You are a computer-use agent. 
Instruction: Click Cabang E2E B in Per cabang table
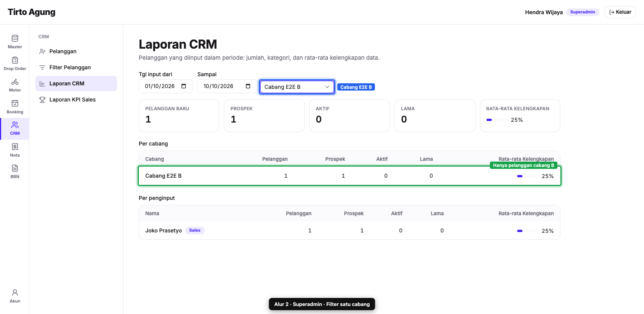(163, 176)
